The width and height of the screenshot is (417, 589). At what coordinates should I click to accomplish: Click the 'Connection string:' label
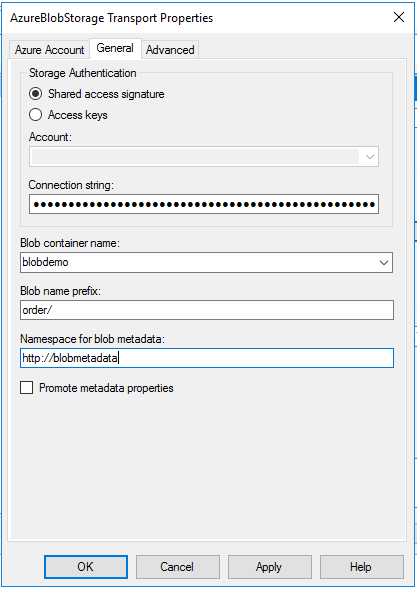[x=71, y=185]
